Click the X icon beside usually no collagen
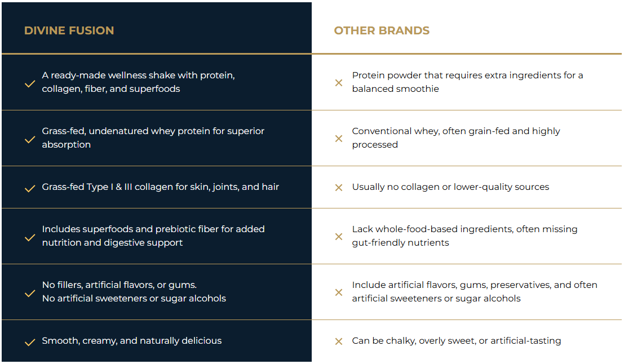The width and height of the screenshot is (624, 364). (339, 188)
